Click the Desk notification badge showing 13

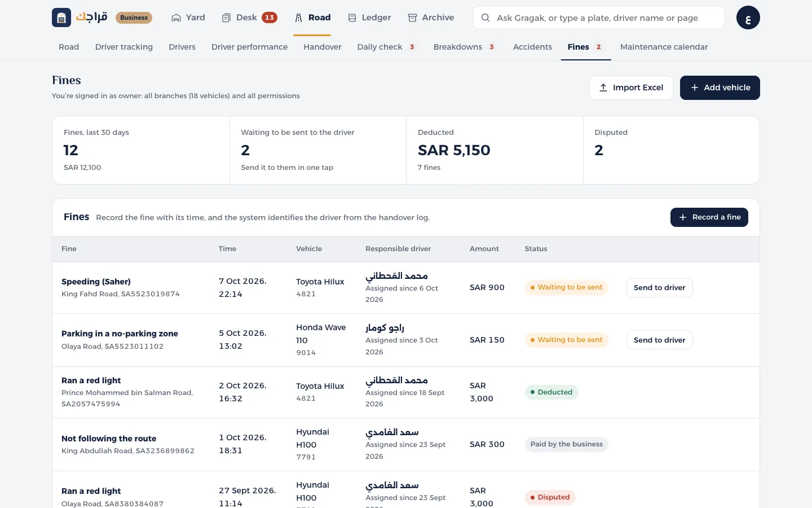[x=270, y=17]
